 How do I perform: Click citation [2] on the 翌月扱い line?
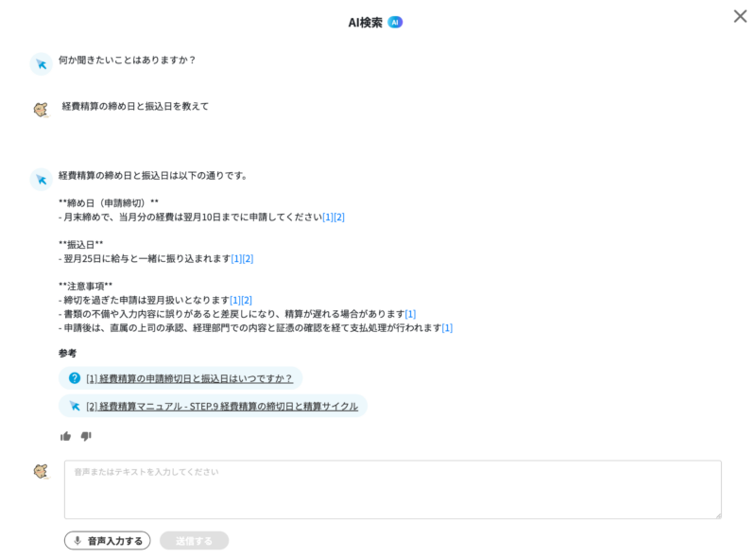(247, 300)
